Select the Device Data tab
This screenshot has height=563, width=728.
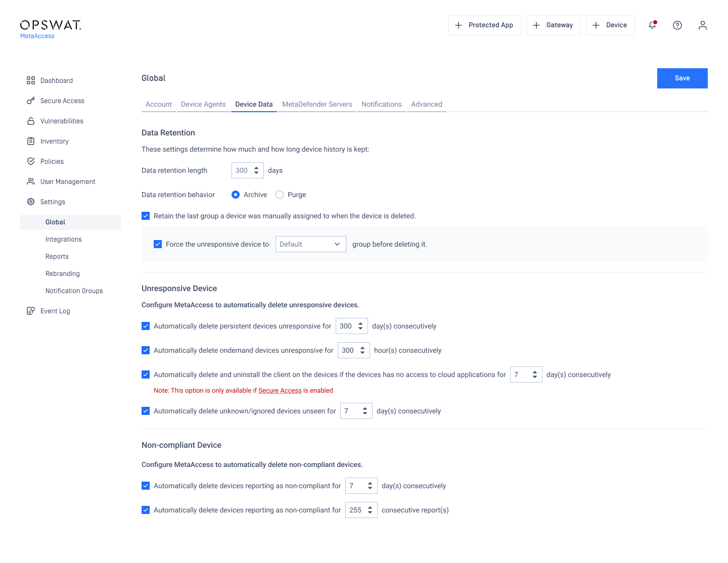coord(254,105)
